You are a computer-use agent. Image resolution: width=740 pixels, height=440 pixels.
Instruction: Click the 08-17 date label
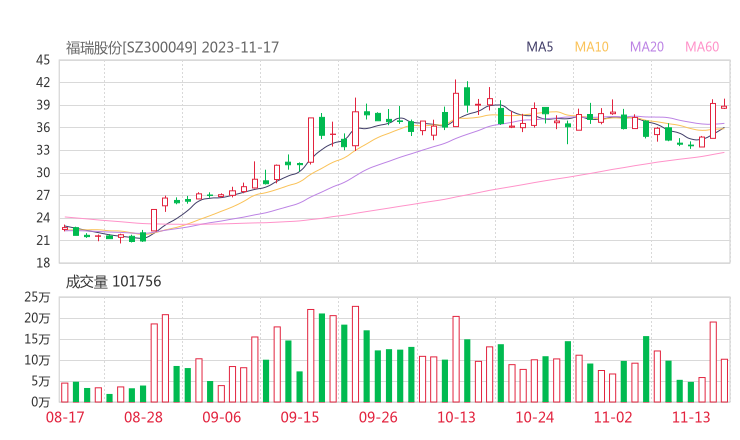tap(65, 417)
